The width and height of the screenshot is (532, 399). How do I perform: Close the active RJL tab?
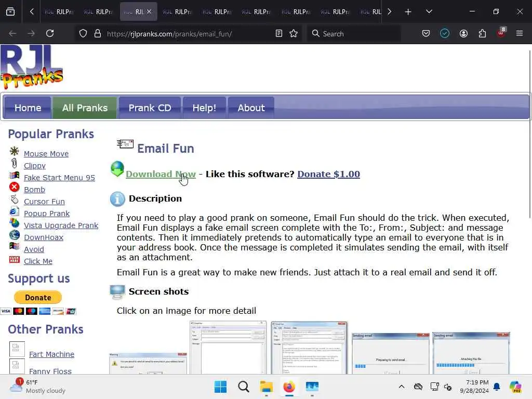coord(149,11)
